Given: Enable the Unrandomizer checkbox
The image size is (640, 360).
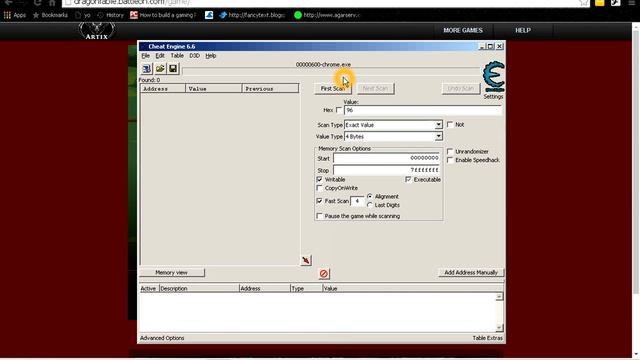Looking at the screenshot, I should (x=450, y=151).
